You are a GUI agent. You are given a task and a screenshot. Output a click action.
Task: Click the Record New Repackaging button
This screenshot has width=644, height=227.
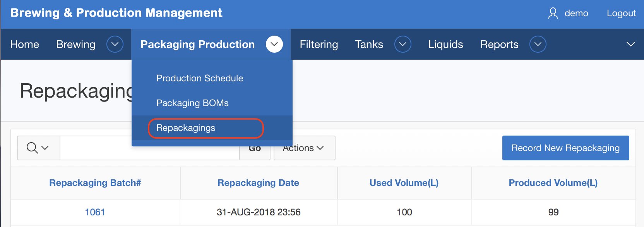[565, 148]
